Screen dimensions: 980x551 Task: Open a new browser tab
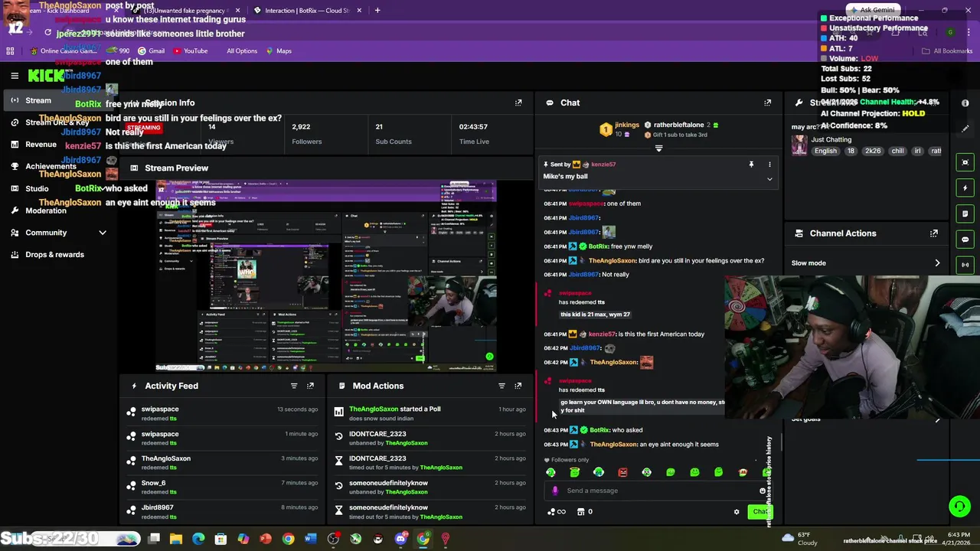click(377, 11)
